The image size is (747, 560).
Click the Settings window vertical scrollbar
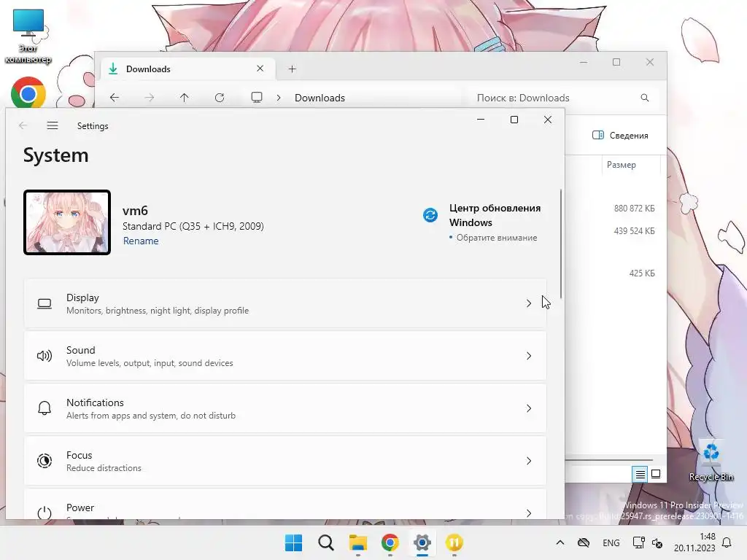pos(561,244)
